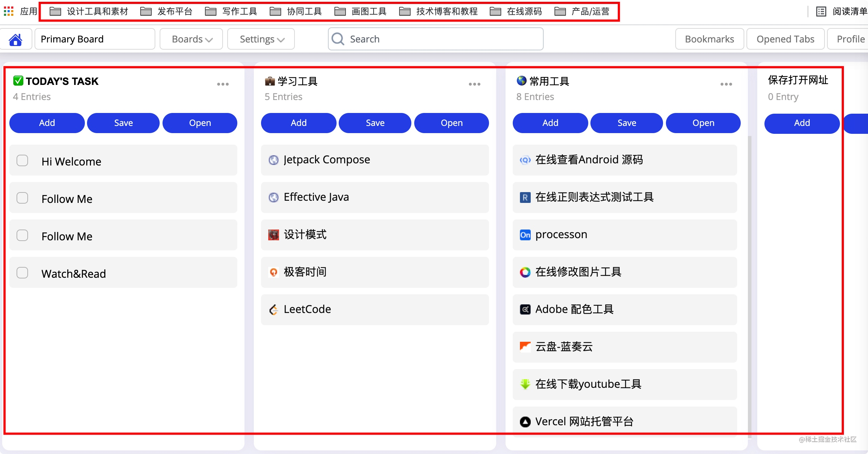This screenshot has height=454, width=868.
Task: Switch to the Opened Tabs tab
Action: click(785, 39)
